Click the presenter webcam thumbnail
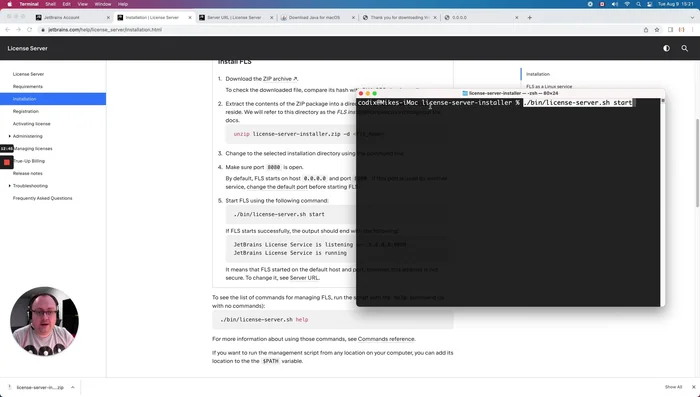Screen dimensions: 700x397 (x=44, y=321)
